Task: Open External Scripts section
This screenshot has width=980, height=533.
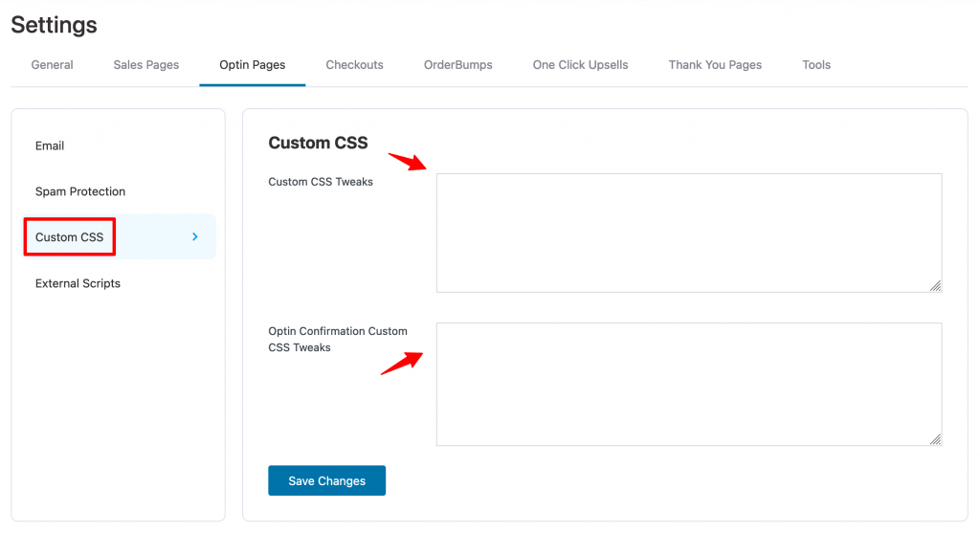Action: (x=78, y=283)
